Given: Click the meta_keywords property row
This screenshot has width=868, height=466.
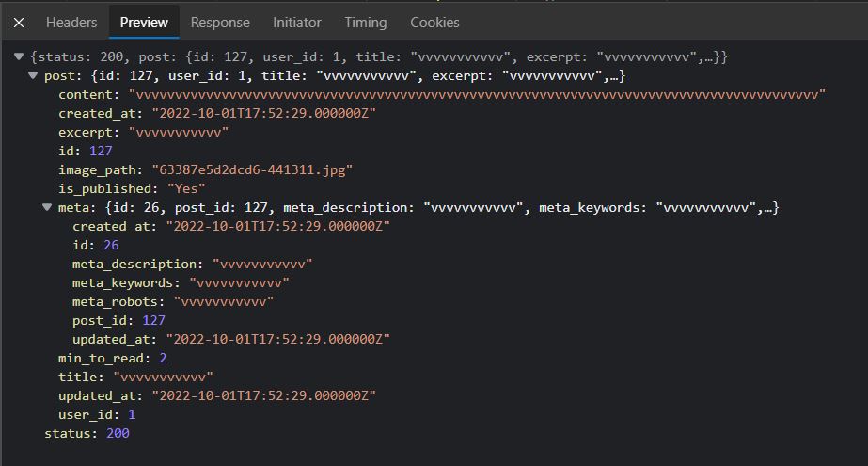Looking at the screenshot, I should coord(181,283).
